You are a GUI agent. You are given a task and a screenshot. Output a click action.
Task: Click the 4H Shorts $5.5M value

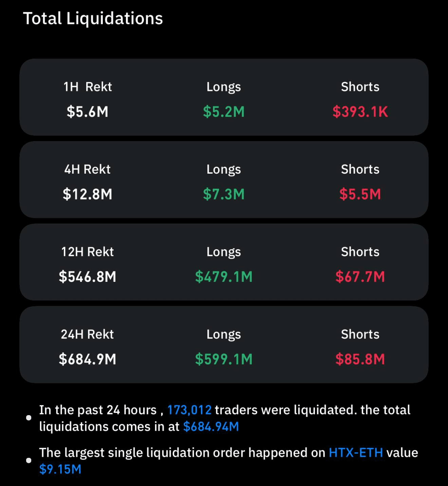coord(360,194)
